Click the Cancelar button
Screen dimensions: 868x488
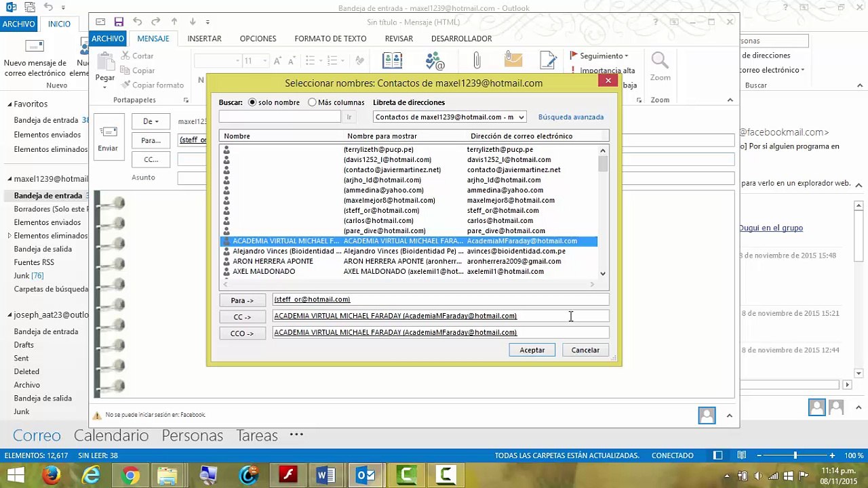coord(585,350)
